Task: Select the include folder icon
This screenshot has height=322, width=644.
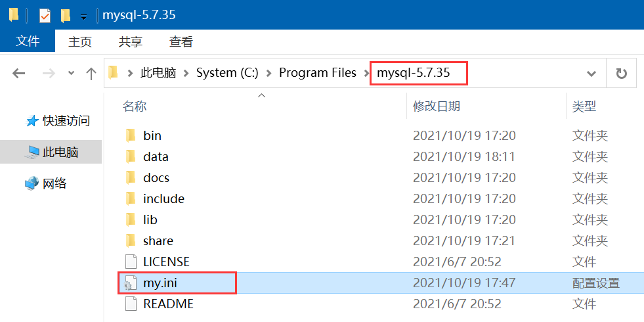Action: 131,198
